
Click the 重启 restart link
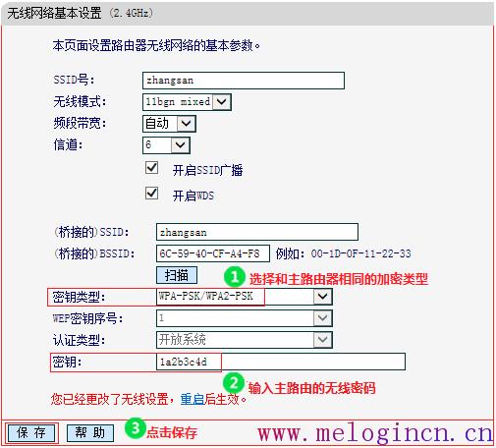[193, 399]
